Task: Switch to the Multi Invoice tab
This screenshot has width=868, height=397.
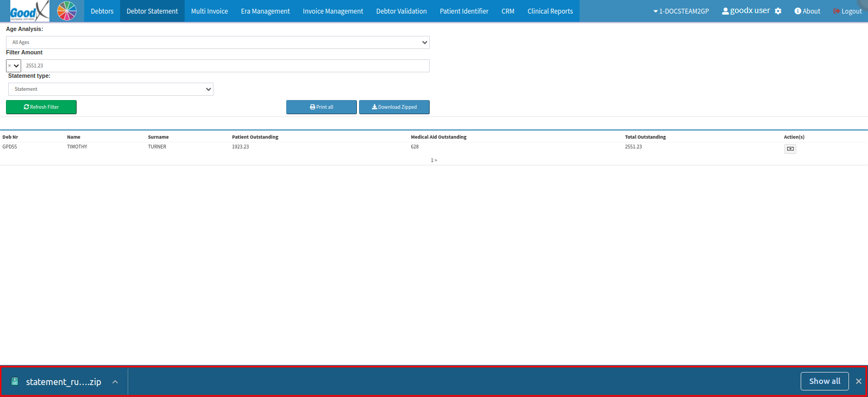Action: pos(209,11)
